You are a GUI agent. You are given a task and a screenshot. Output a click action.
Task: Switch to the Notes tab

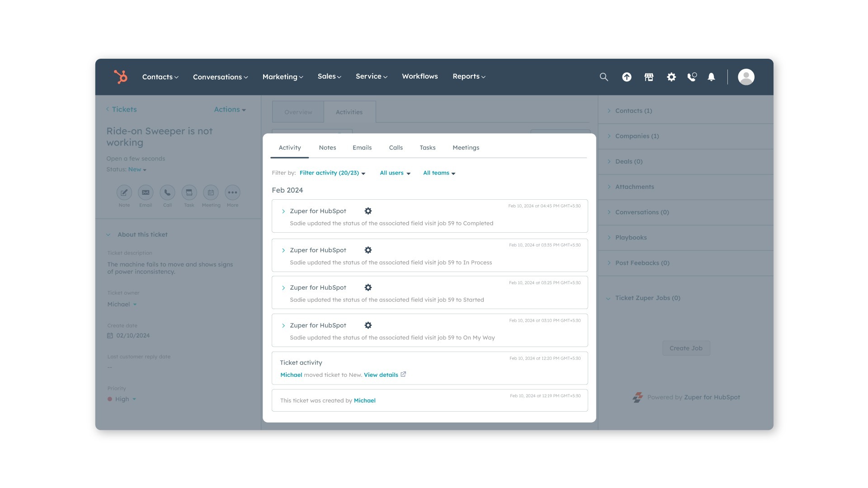coord(327,148)
